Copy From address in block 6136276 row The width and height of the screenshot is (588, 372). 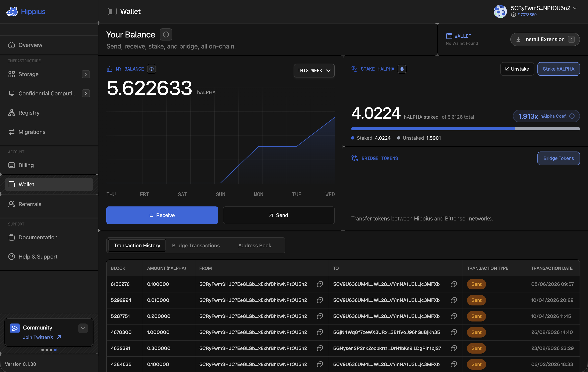[320, 284]
